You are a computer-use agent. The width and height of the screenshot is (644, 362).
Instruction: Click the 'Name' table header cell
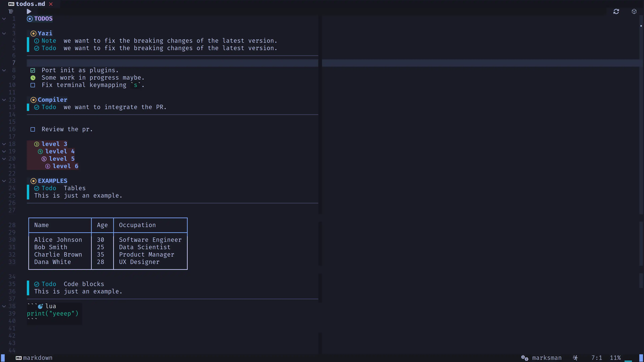point(41,225)
